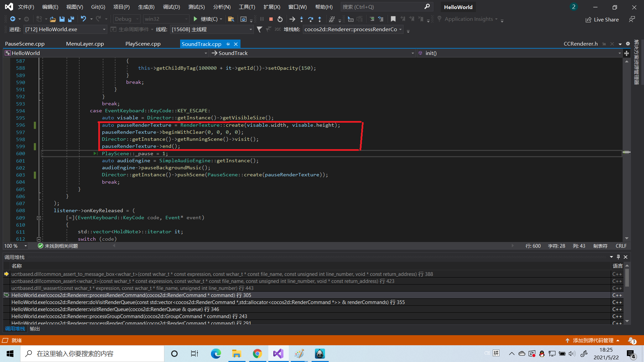Open the 进程 HelloWorld.exe dropdown
This screenshot has width=644, height=362.
(x=104, y=29)
